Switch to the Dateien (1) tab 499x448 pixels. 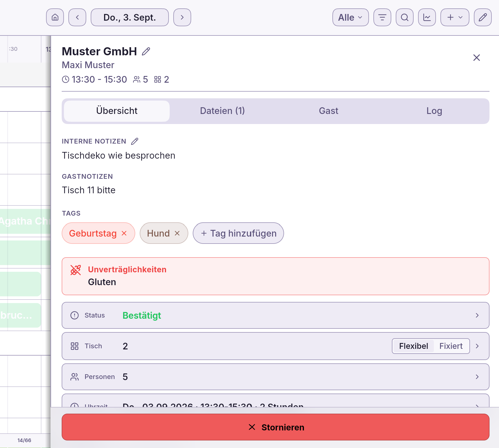coord(222,111)
